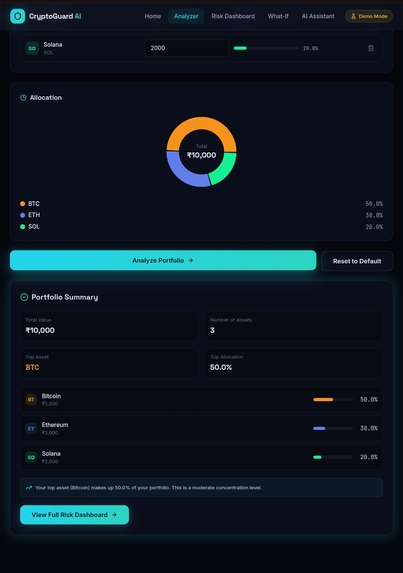This screenshot has height=573, width=403.
Task: Click the ₹2,000 amount under Solana
Action: tap(50, 462)
